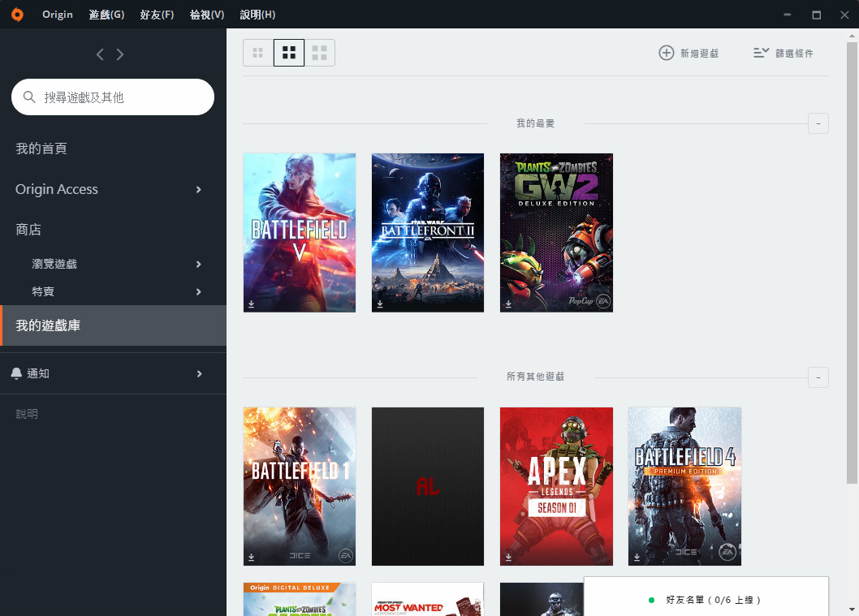Select Plants vs Zombies GW2 cover
The width and height of the screenshot is (859, 616).
[557, 233]
